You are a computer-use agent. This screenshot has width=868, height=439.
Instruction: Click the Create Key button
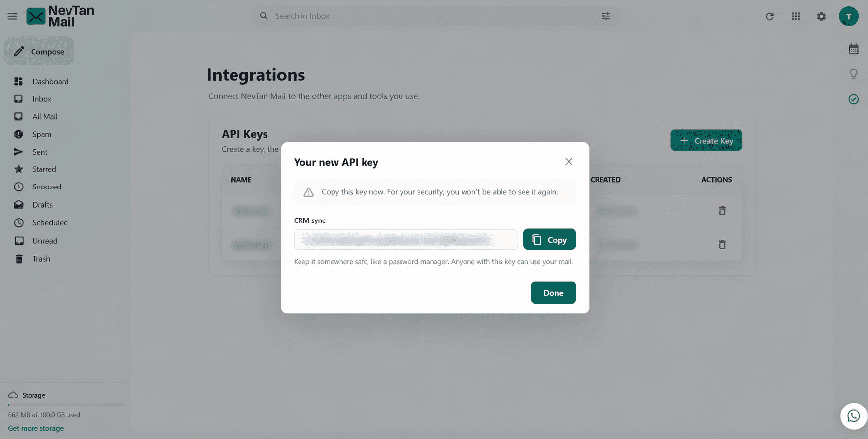click(x=706, y=140)
